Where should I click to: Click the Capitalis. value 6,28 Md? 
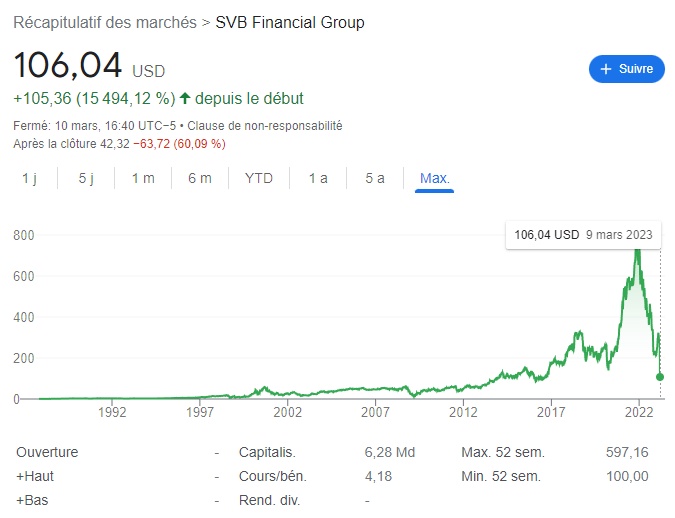383,453
